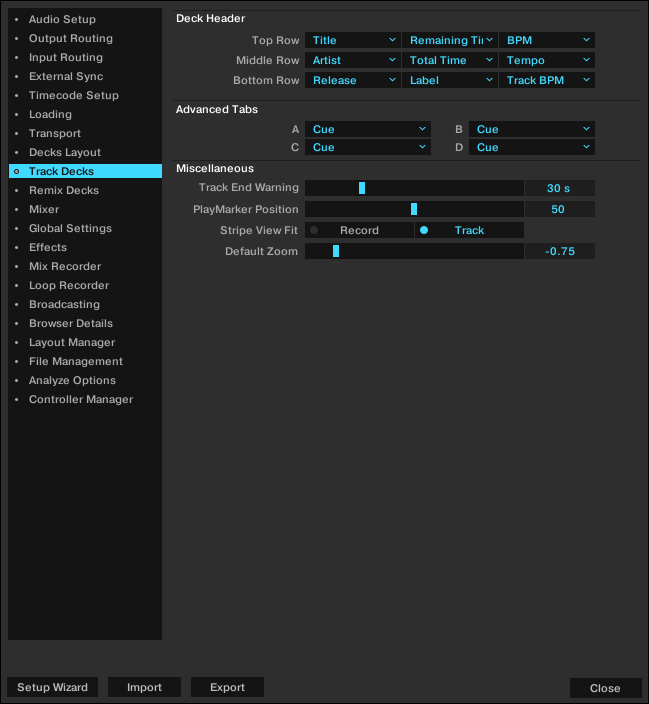Expand Advanced Tabs deck D dropdown
Viewport: 649px width, 704px height.
[532, 147]
